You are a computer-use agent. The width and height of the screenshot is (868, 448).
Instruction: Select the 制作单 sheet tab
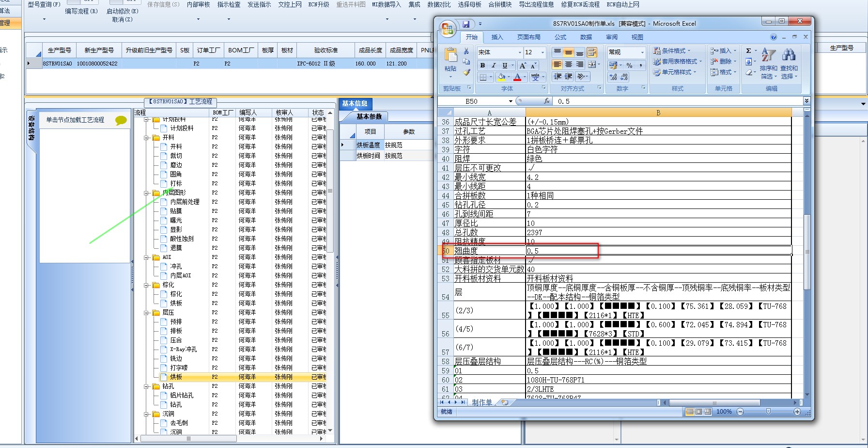click(481, 402)
